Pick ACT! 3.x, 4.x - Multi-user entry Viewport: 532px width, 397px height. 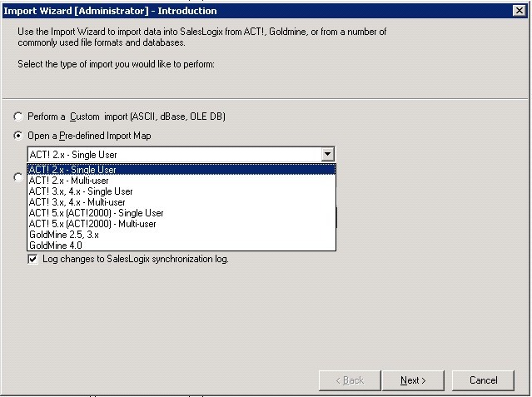pyautogui.click(x=181, y=202)
